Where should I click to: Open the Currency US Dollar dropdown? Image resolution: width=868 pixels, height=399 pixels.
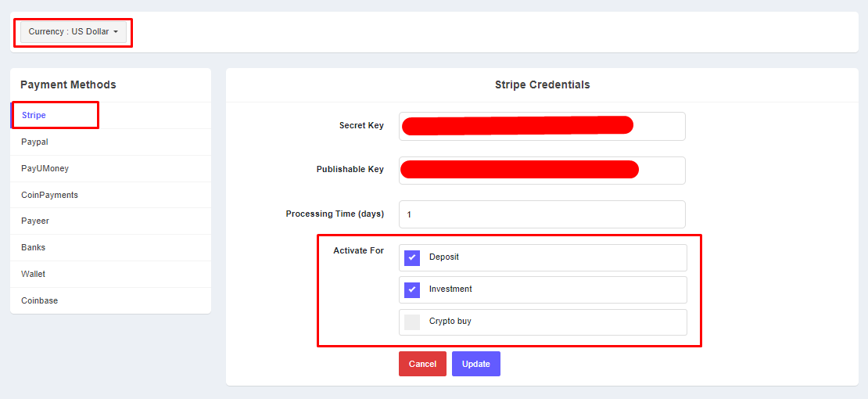[x=73, y=32]
